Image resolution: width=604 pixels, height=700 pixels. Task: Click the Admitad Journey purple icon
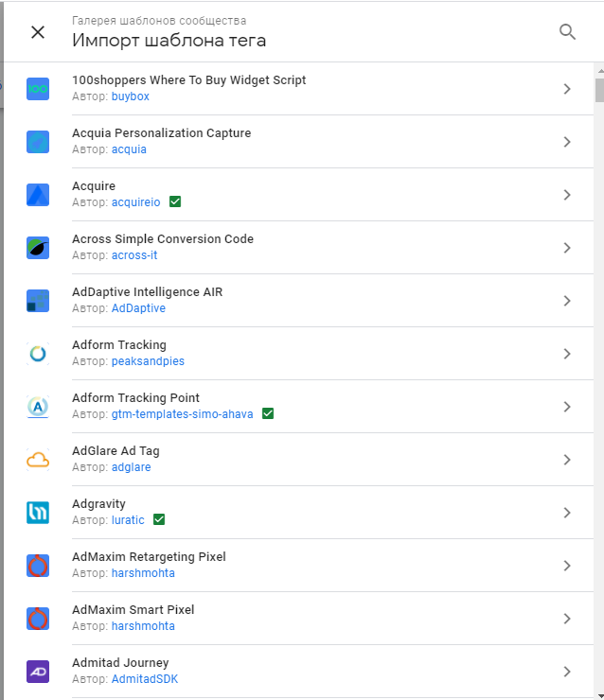38,672
